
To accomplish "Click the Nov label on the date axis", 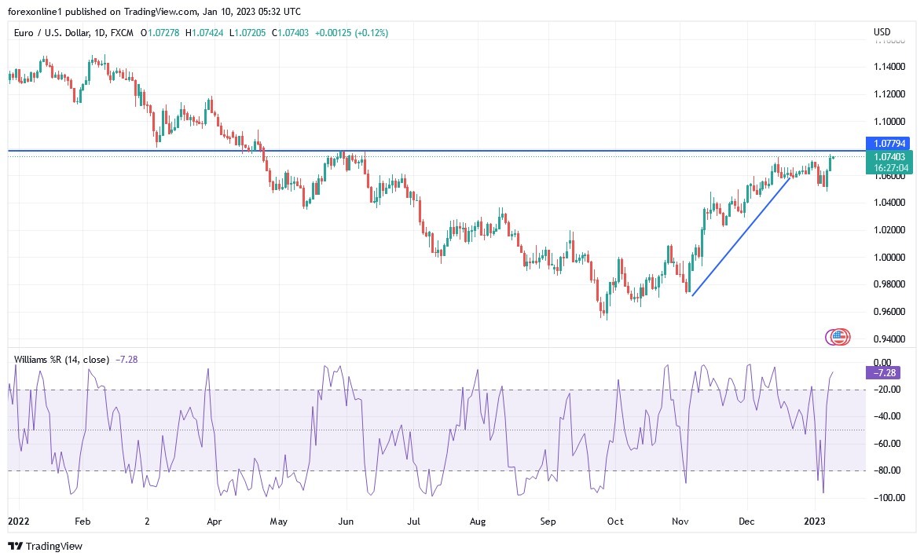I will pos(680,521).
